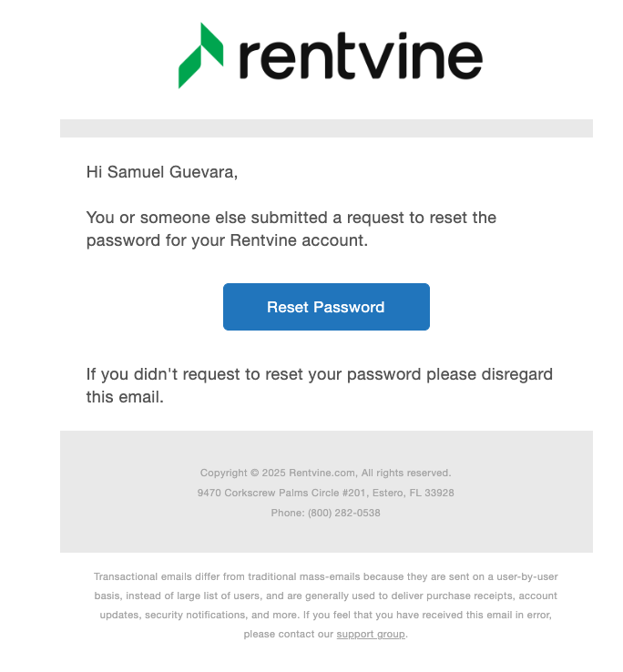Click the password reset request paragraph
Viewport: 623px width, 672px height.
coord(291,229)
